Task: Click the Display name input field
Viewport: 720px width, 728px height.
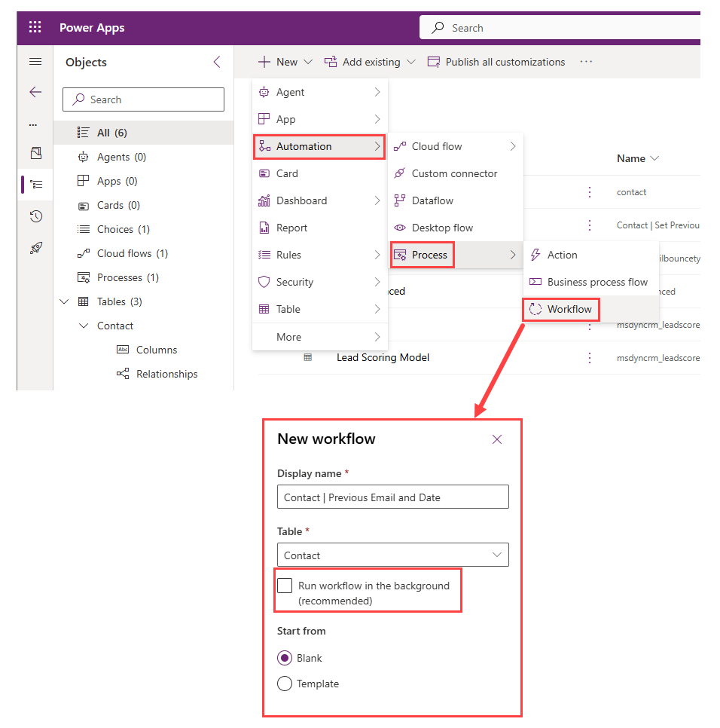Action: tap(393, 497)
